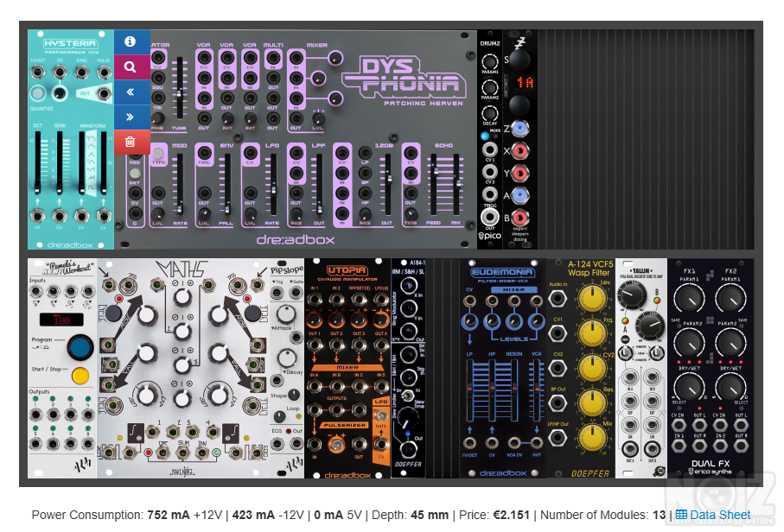The width and height of the screenshot is (784, 532).
Task: Click the magnifier search icon overlay
Action: [131, 66]
